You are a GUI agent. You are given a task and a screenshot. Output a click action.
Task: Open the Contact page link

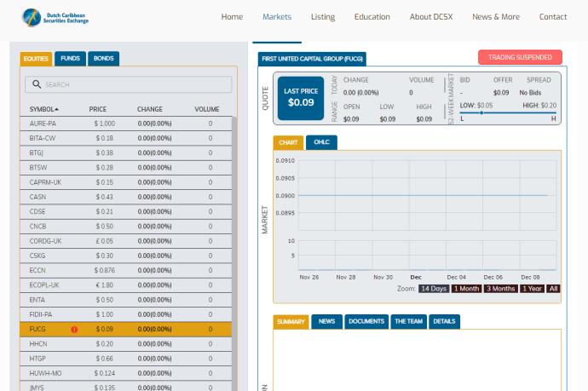point(553,17)
